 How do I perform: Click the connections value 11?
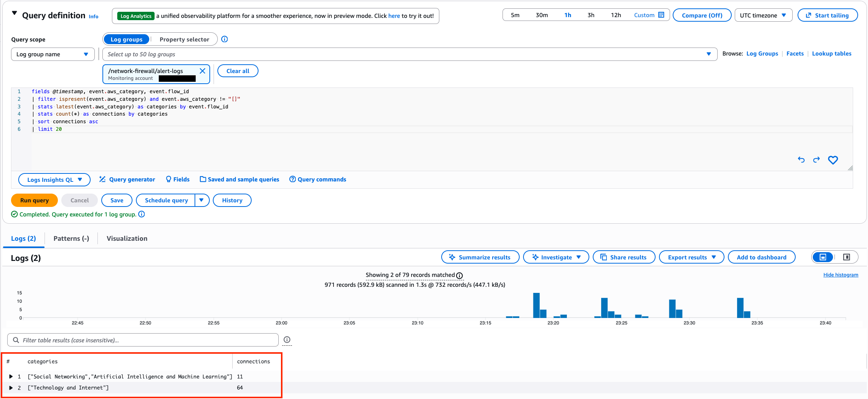click(x=240, y=377)
